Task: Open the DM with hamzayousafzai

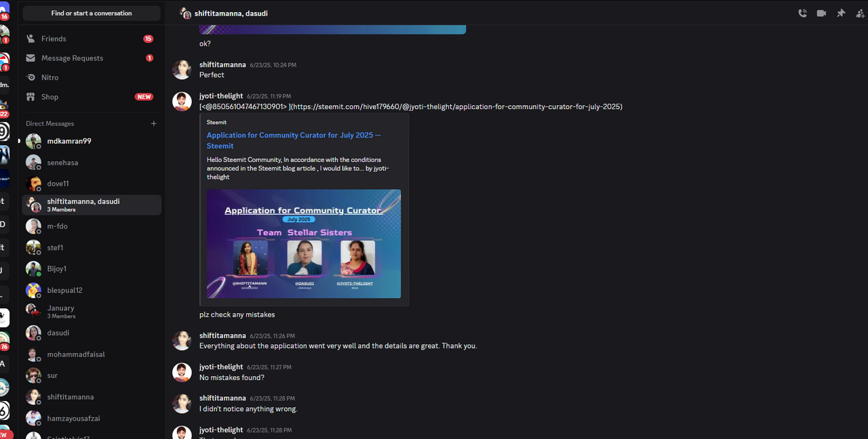Action: (x=91, y=418)
